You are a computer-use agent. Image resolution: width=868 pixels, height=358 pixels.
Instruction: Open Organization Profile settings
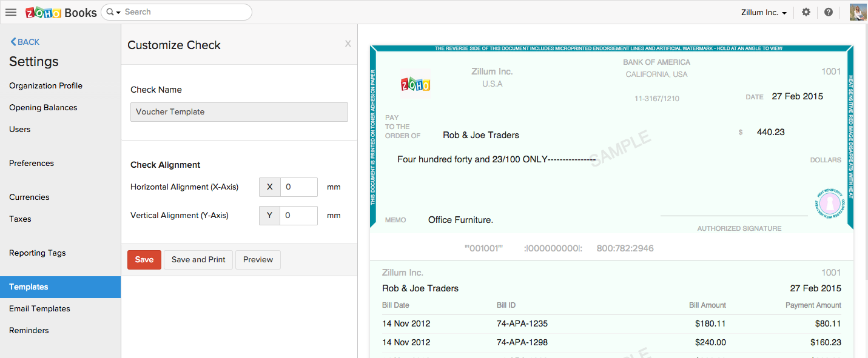[45, 85]
